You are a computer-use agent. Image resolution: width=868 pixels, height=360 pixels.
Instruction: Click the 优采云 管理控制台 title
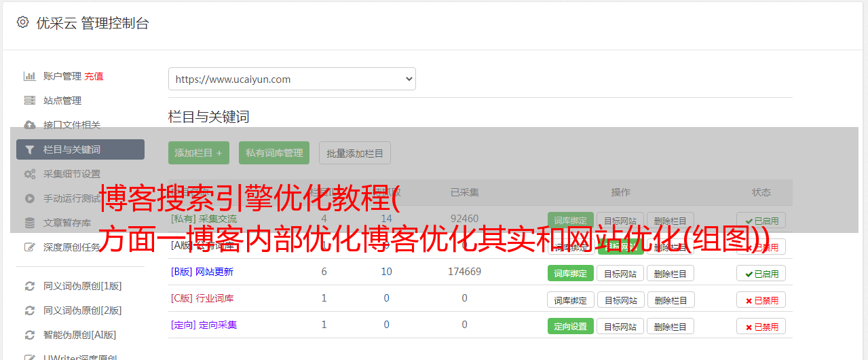coord(92,23)
